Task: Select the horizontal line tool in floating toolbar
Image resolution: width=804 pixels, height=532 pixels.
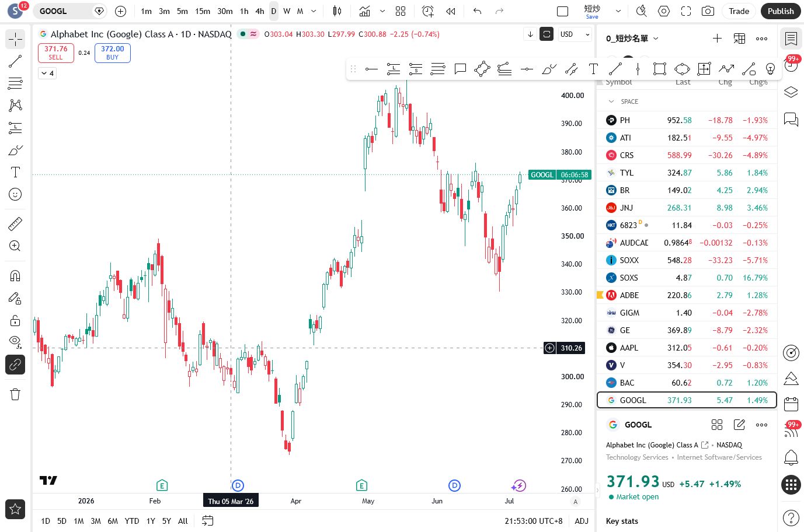Action: click(371, 69)
